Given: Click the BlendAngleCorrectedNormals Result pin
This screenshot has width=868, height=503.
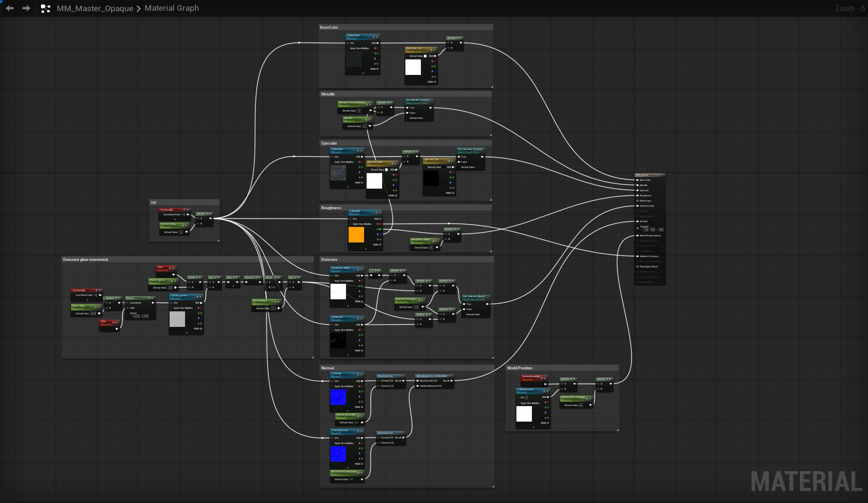Looking at the screenshot, I should pyautogui.click(x=451, y=381).
